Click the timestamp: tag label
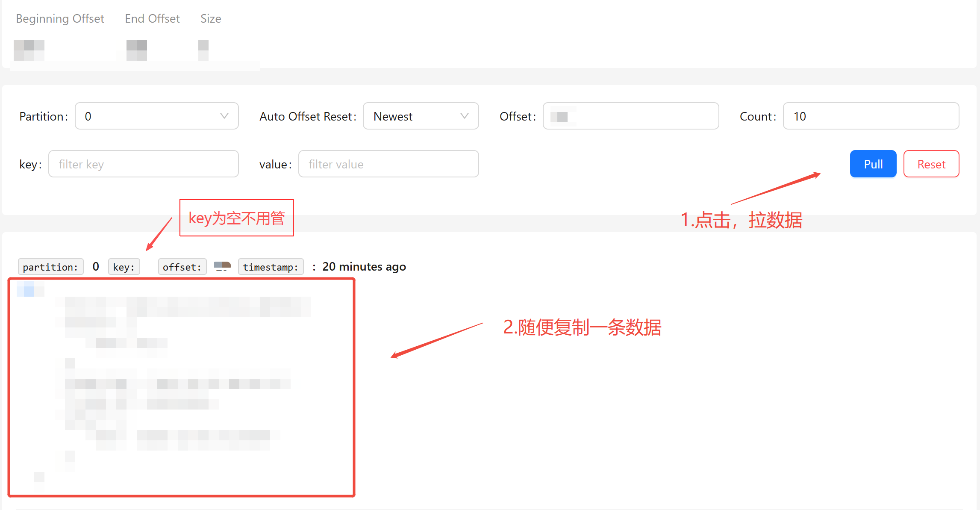Viewport: 980px width, 510px height. click(271, 267)
